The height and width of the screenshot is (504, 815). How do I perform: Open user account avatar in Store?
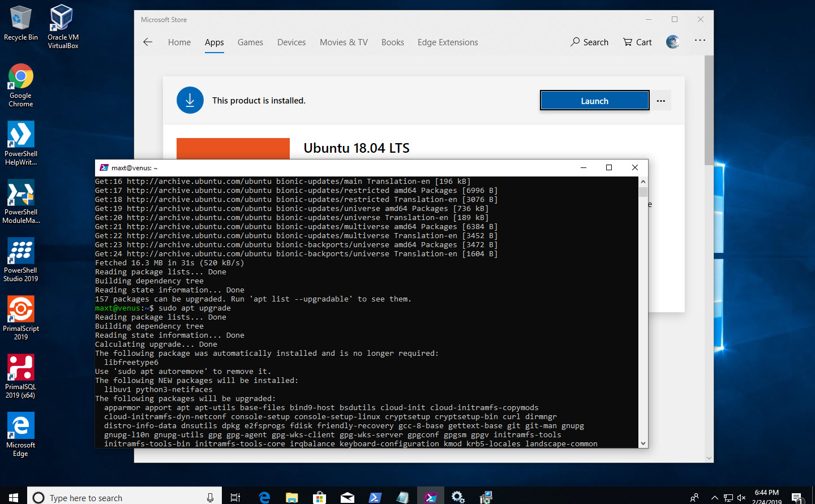672,42
